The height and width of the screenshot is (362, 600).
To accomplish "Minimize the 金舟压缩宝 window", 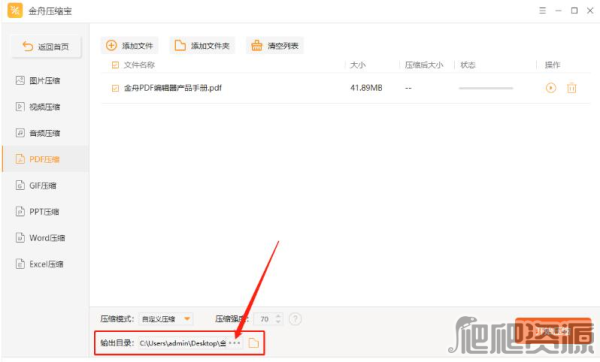I will coord(558,11).
